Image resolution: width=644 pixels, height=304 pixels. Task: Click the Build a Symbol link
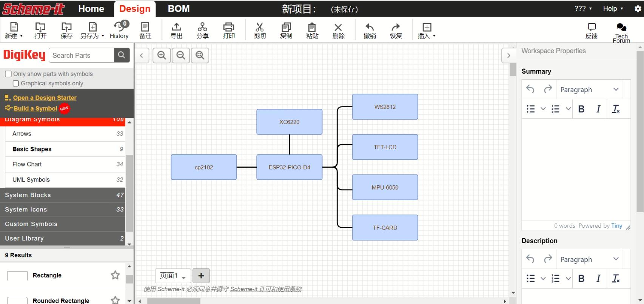coord(35,108)
